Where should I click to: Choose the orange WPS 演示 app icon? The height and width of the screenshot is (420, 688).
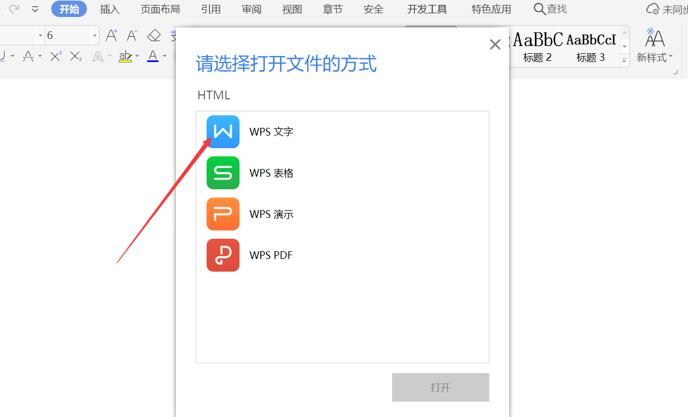pyautogui.click(x=223, y=214)
